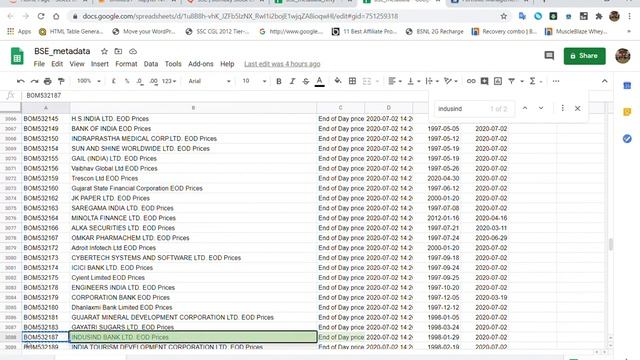The height and width of the screenshot is (360, 640).
Task: Open the borders tool
Action: [352, 81]
